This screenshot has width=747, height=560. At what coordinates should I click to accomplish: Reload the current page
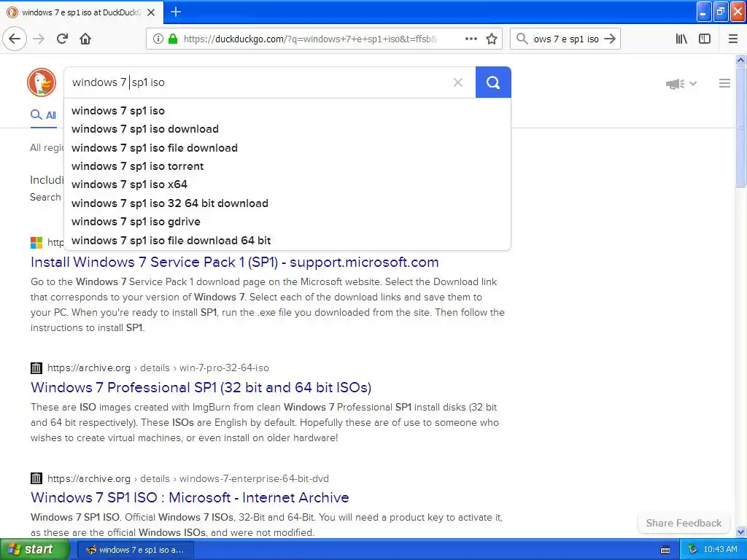[x=63, y=39]
